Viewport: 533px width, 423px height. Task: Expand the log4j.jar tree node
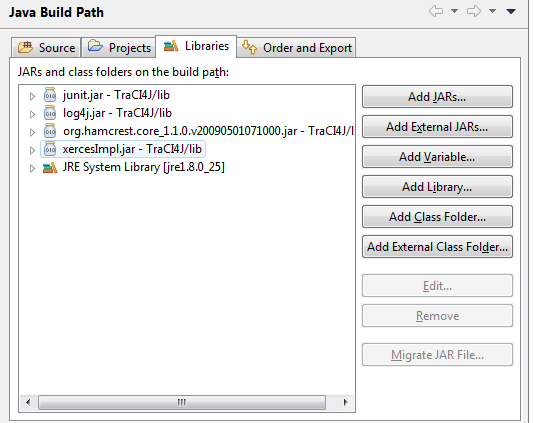point(32,114)
